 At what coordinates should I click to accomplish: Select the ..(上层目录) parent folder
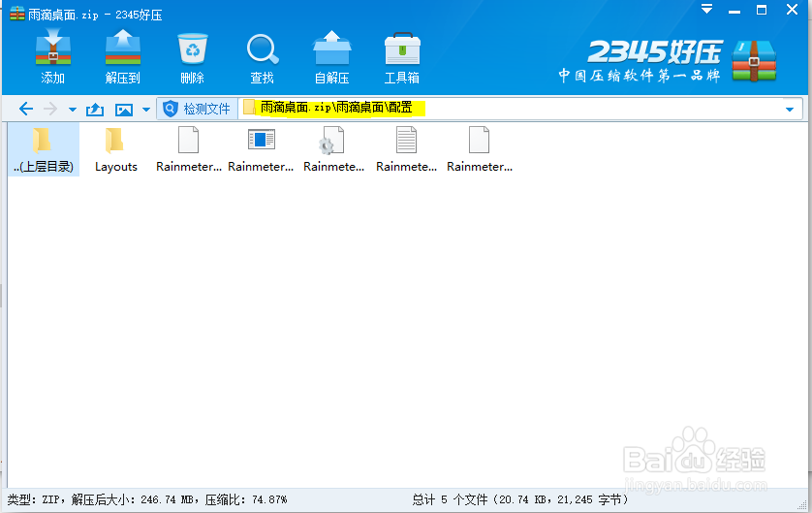44,149
